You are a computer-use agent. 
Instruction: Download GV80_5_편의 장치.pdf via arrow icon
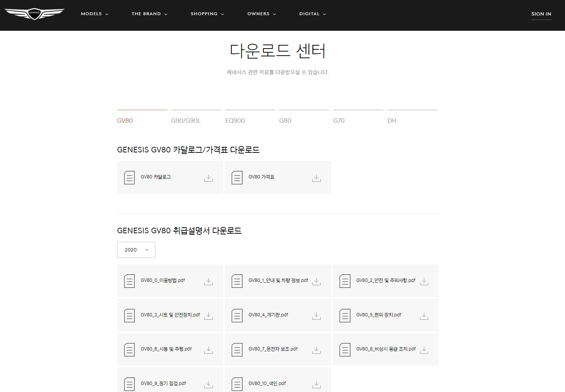(x=424, y=316)
